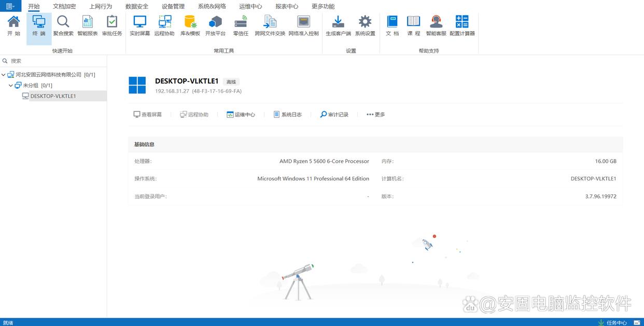Click the 16.00 GB memory value

click(606, 161)
